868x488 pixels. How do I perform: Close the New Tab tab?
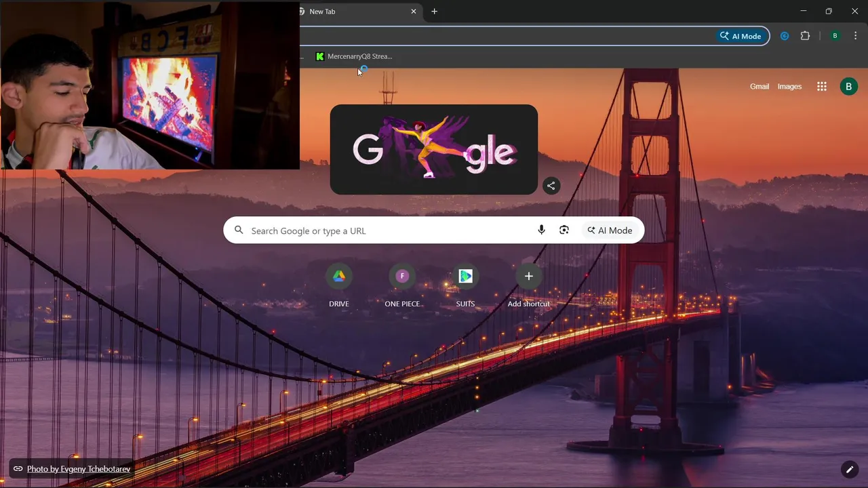tap(414, 12)
